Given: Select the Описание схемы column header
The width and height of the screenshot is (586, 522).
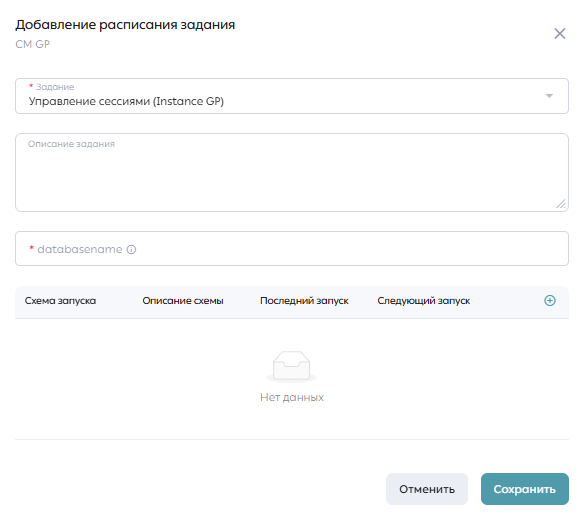Looking at the screenshot, I should pos(183,301).
